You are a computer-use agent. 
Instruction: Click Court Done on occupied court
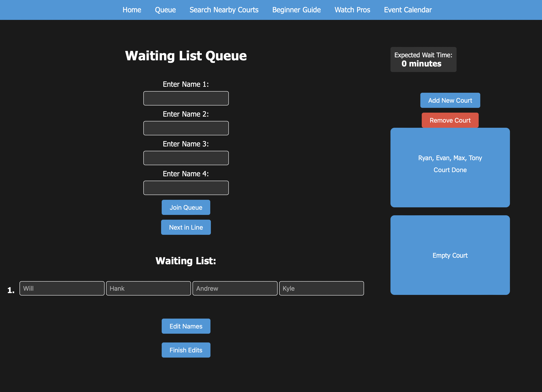tap(450, 170)
